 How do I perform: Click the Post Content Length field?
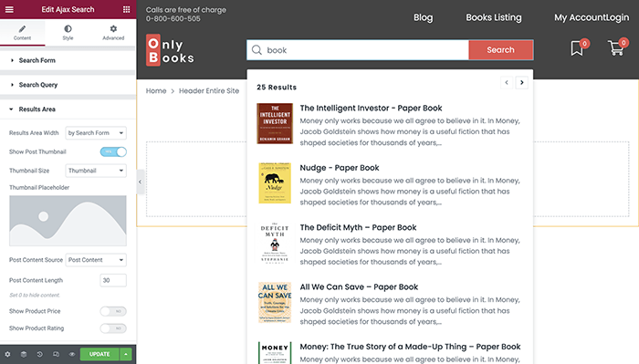click(113, 280)
